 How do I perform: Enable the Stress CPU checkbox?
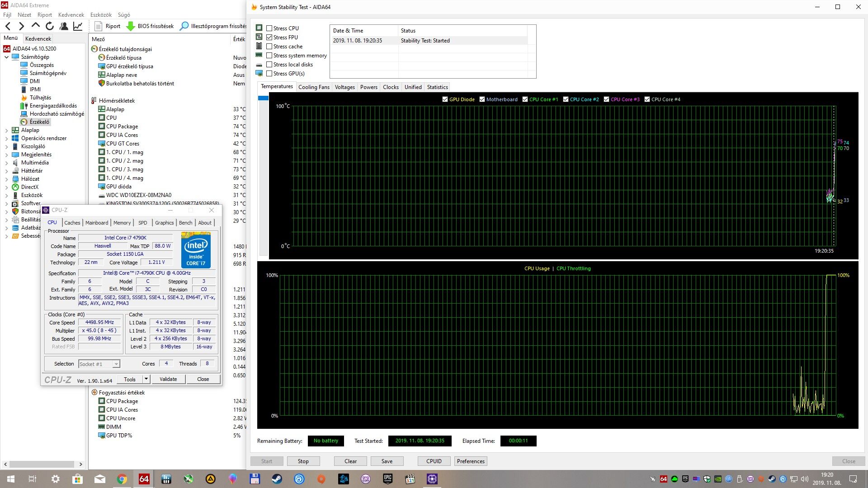[x=269, y=28]
